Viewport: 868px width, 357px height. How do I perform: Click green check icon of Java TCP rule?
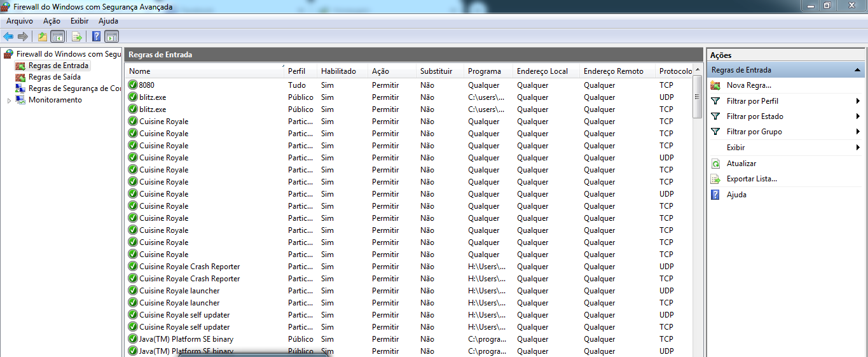[x=133, y=339]
